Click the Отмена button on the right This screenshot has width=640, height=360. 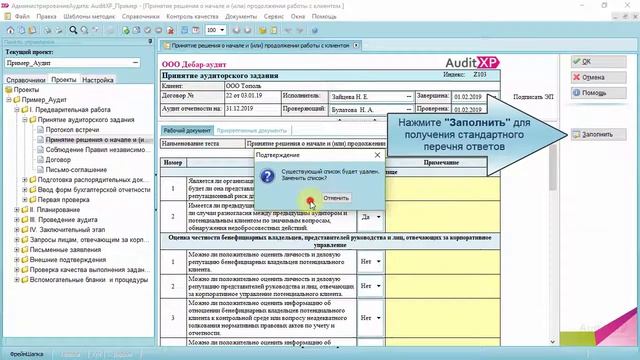coord(598,77)
